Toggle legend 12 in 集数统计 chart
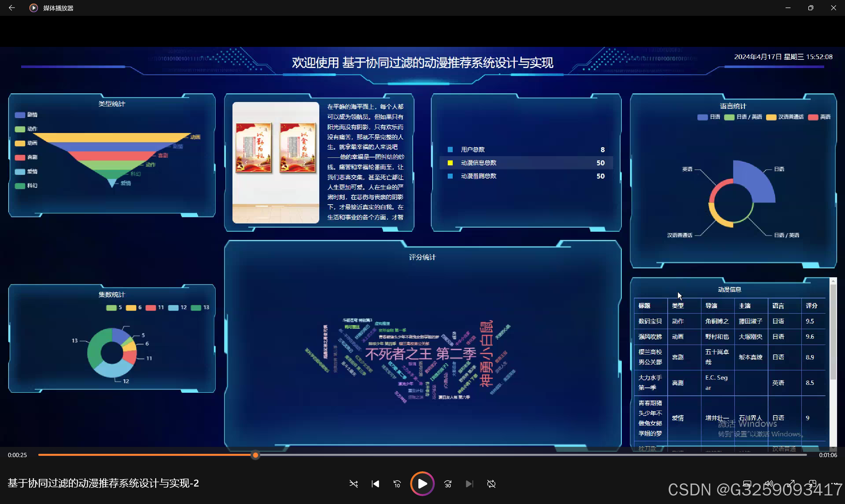 tap(177, 307)
